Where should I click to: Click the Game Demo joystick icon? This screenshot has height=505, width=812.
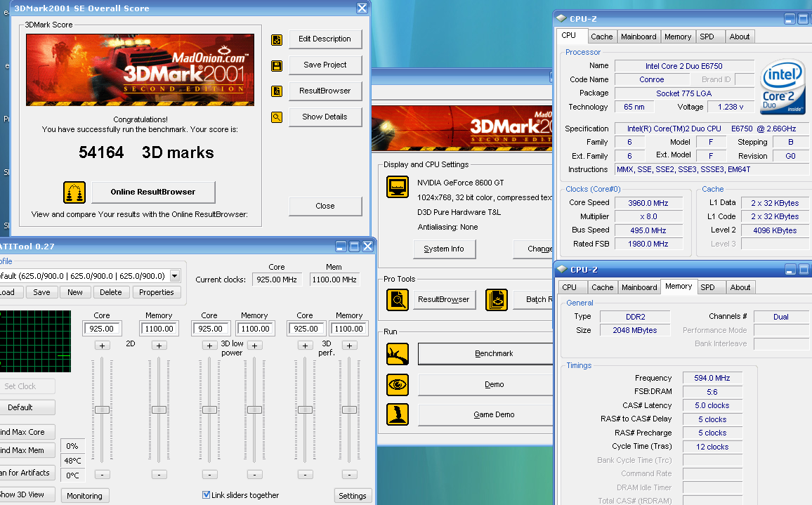(398, 414)
